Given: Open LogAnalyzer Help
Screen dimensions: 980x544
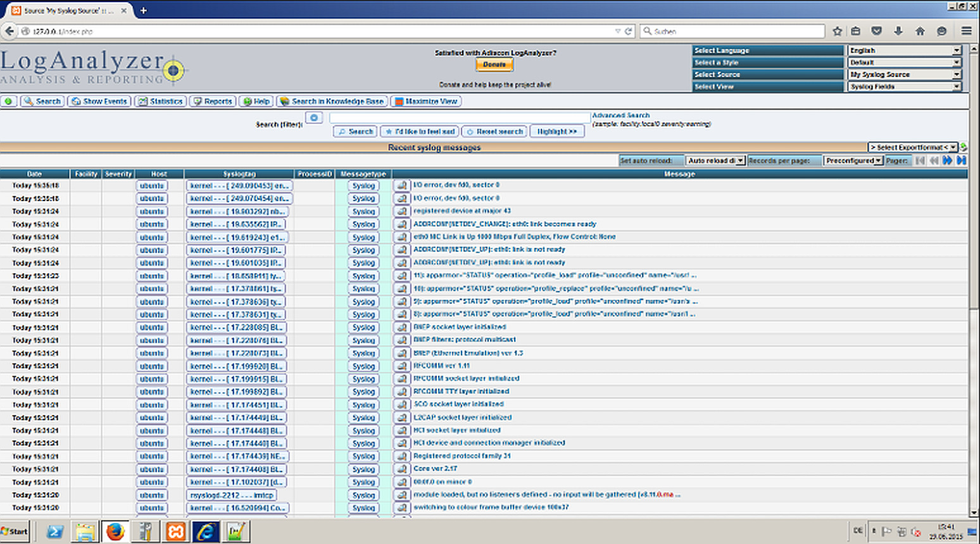Looking at the screenshot, I should [x=256, y=101].
